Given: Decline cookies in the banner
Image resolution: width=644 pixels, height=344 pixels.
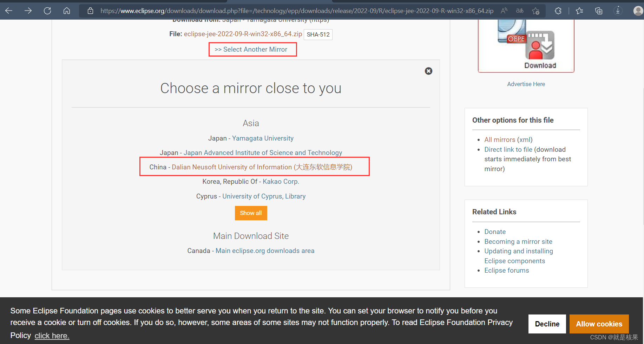Looking at the screenshot, I should pos(547,324).
